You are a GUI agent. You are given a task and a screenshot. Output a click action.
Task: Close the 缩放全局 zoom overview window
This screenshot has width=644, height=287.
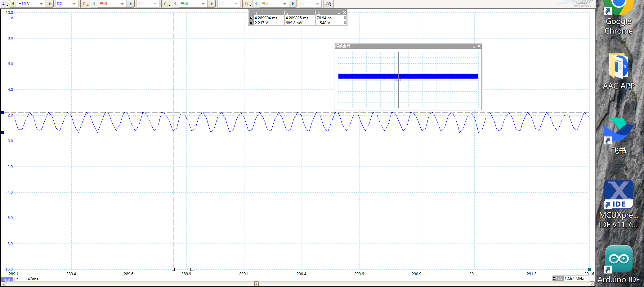(479, 46)
